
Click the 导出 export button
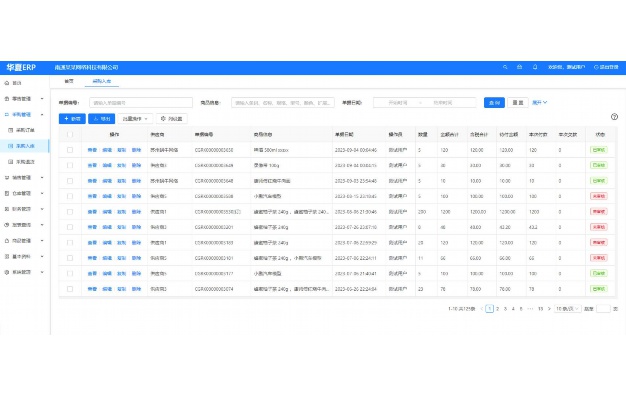coord(101,119)
